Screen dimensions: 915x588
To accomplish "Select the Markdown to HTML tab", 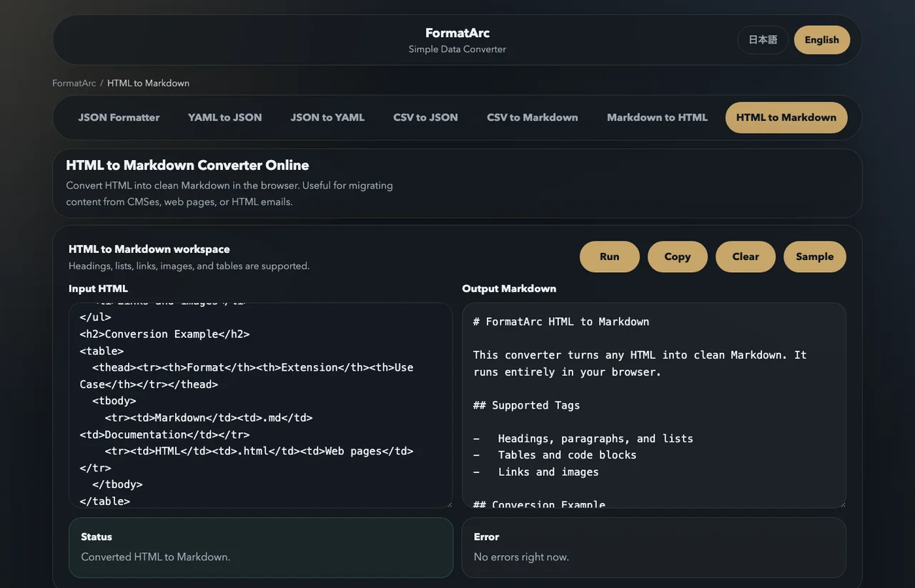I will [x=657, y=117].
